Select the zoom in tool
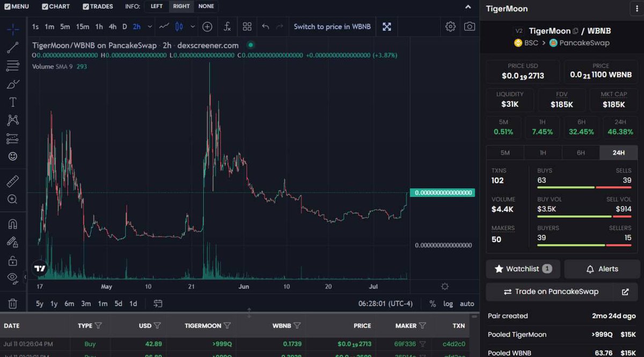The width and height of the screenshot is (644, 357). coord(13,199)
